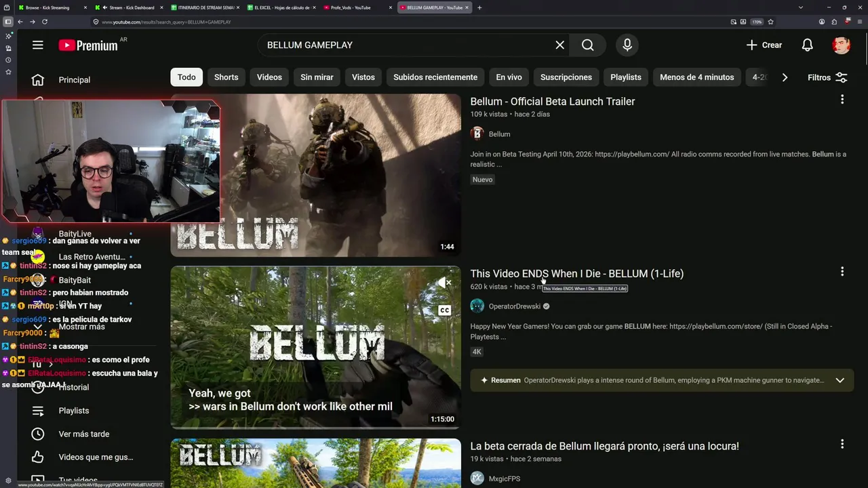Screen dimensions: 868x488
Task: Switch to EL EXCEL Hojas de cálculo tab
Action: (x=282, y=7)
